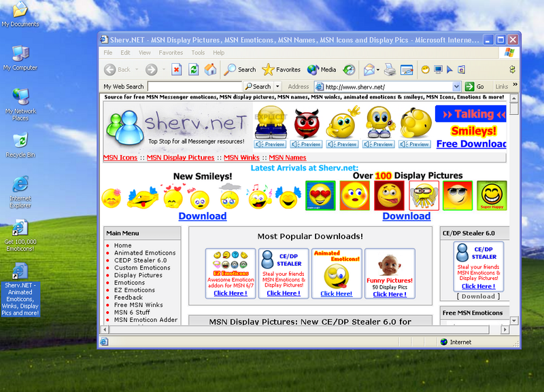Click the [ Download ] link under CE/DP Stealer
This screenshot has width=544, height=392.
point(478,296)
